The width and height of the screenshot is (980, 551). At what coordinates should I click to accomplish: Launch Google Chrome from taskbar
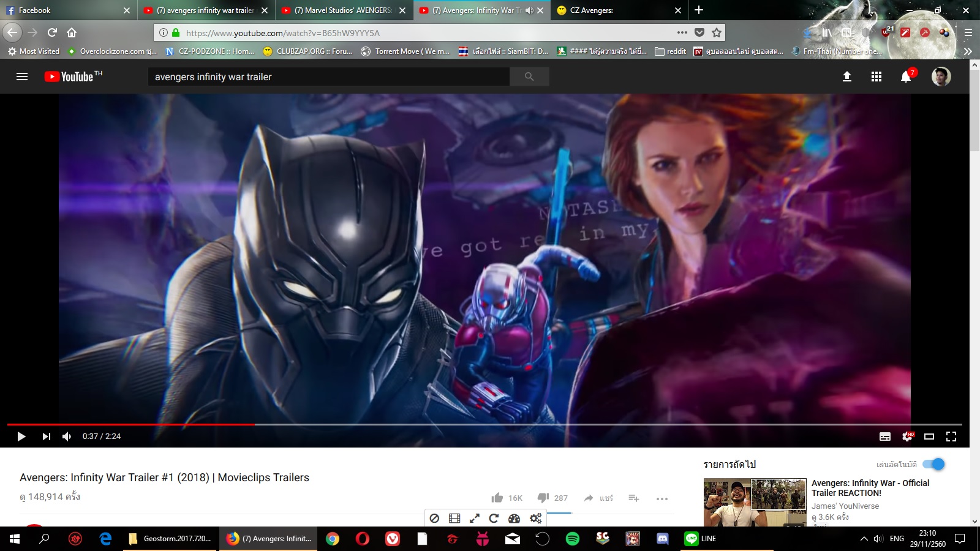click(333, 539)
